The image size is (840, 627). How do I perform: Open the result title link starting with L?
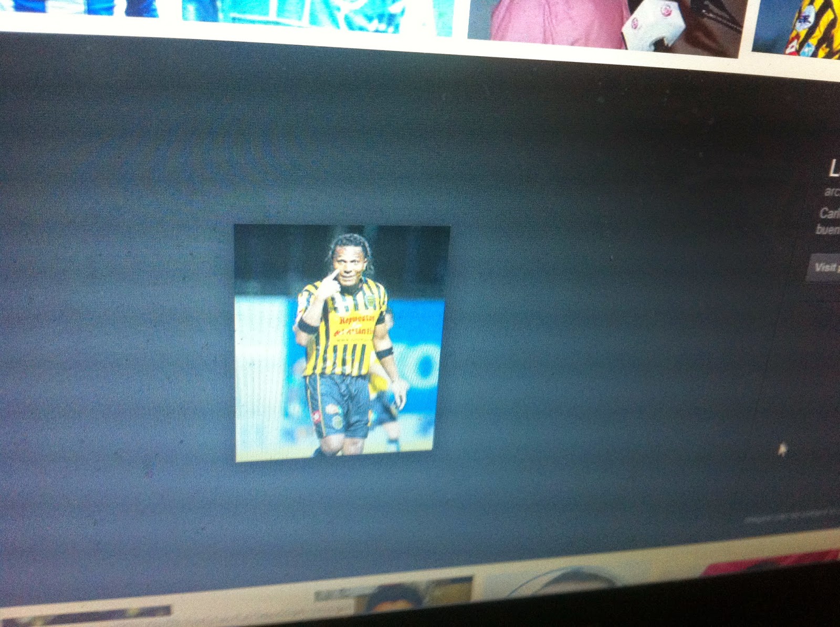pyautogui.click(x=834, y=169)
